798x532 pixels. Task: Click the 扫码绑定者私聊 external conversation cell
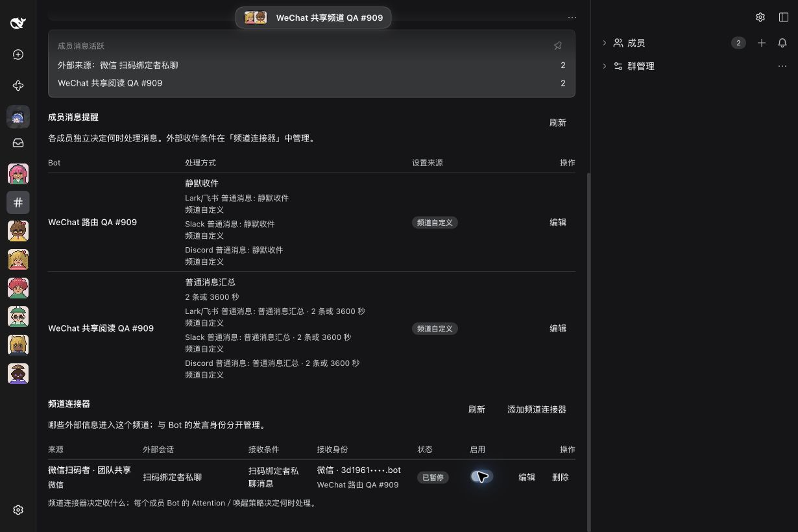[173, 477]
